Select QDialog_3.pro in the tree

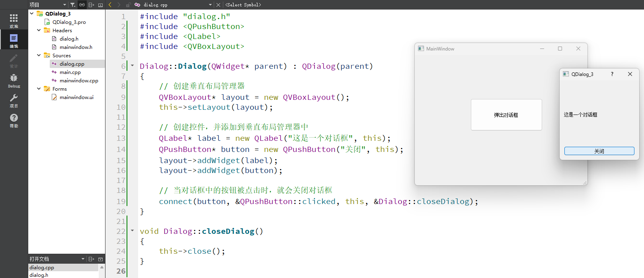(69, 22)
